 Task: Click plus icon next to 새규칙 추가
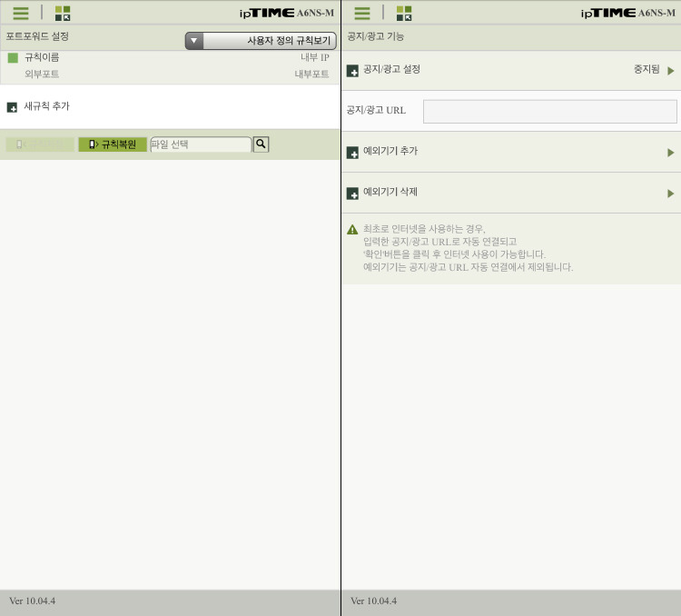(x=12, y=107)
